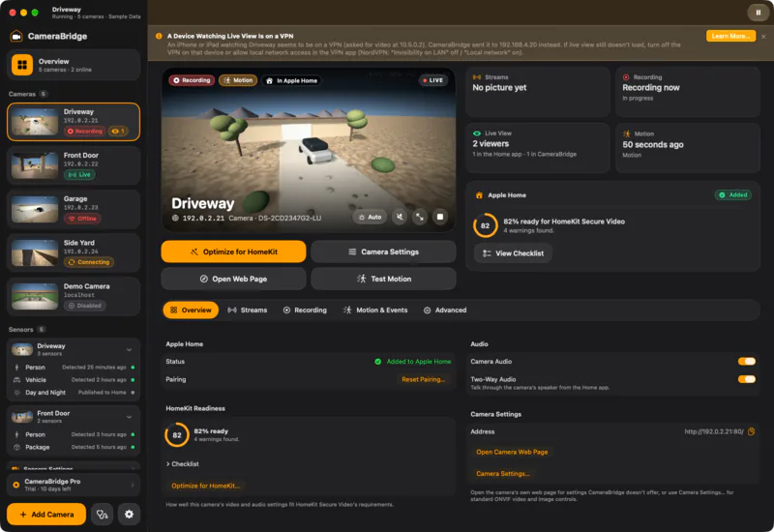The image size is (774, 532).
Task: Click the LIVE indicator on video
Action: point(432,80)
